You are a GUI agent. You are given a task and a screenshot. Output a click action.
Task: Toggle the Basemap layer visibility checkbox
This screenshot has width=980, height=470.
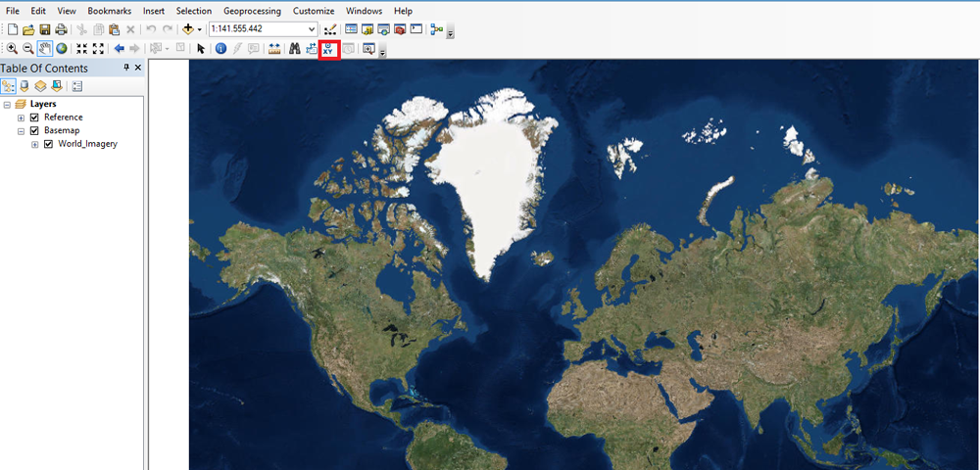click(x=34, y=130)
